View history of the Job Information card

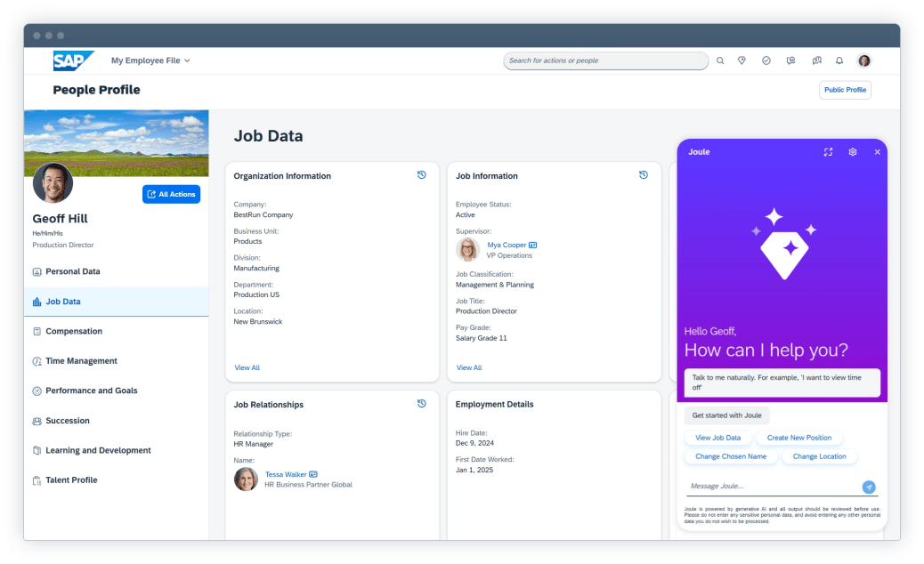[644, 175]
